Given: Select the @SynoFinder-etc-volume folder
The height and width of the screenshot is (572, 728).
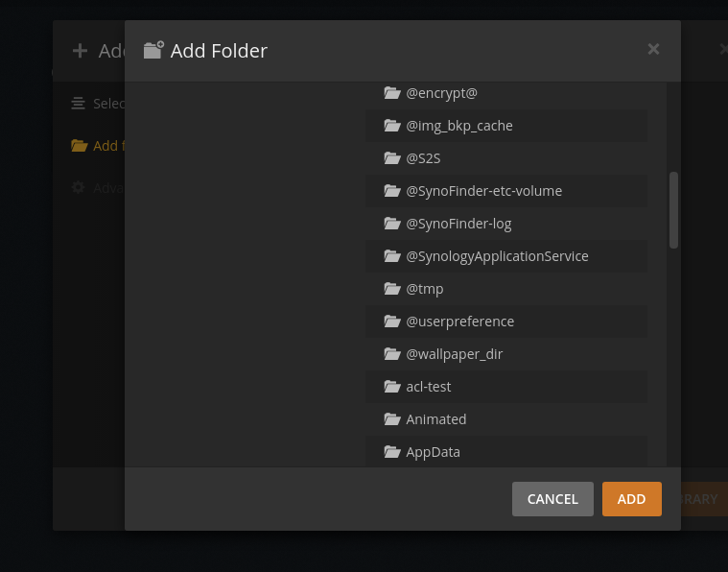Looking at the screenshot, I should pyautogui.click(x=483, y=191).
